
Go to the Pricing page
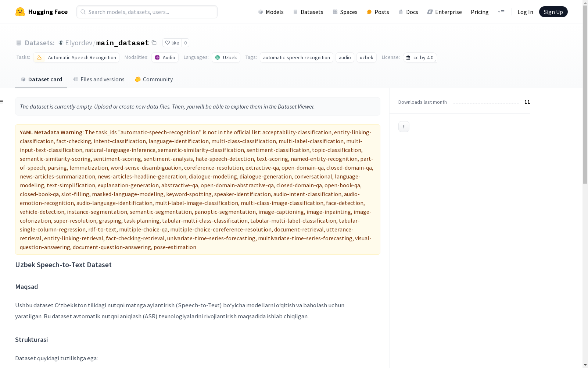[x=480, y=12]
